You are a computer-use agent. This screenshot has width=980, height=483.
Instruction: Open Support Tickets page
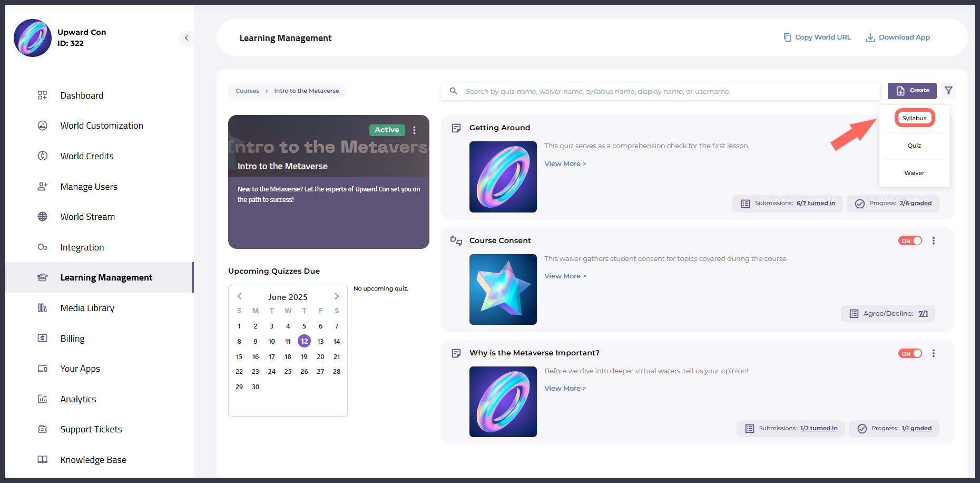pos(91,429)
